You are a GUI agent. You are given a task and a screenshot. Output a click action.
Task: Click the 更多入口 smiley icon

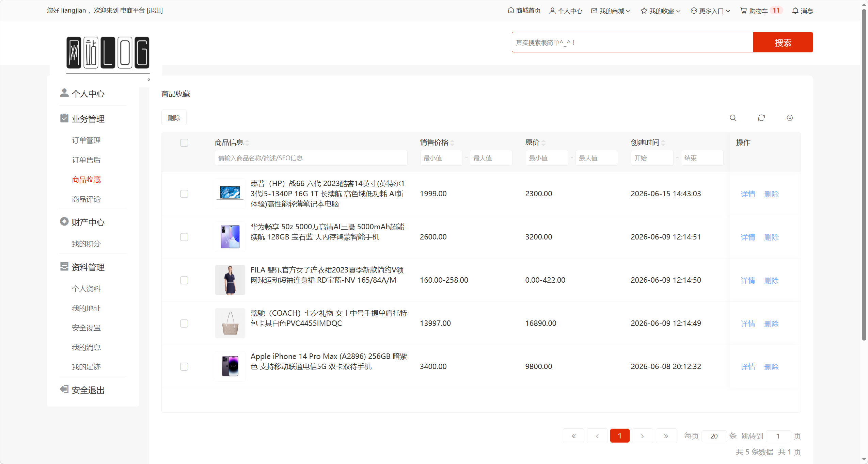pos(694,11)
